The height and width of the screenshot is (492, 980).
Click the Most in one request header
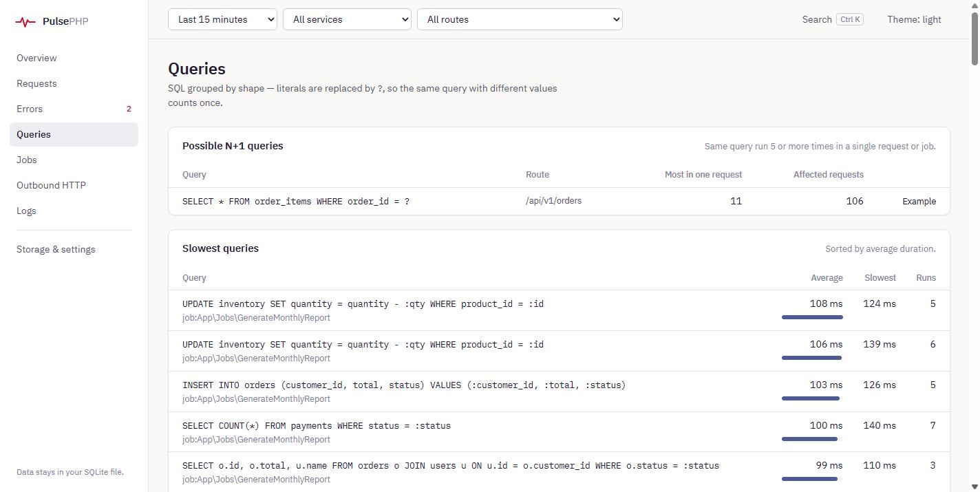[x=703, y=175]
